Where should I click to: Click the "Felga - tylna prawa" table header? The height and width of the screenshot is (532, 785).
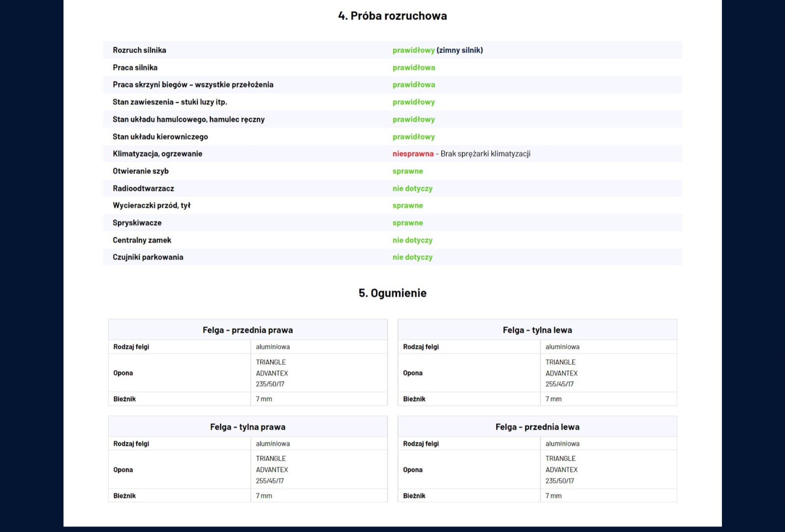tap(248, 427)
